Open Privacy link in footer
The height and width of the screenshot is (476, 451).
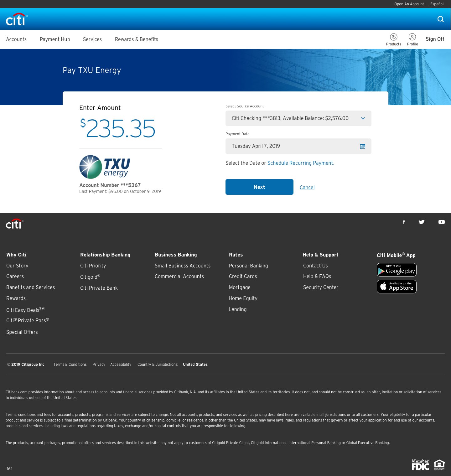click(99, 365)
